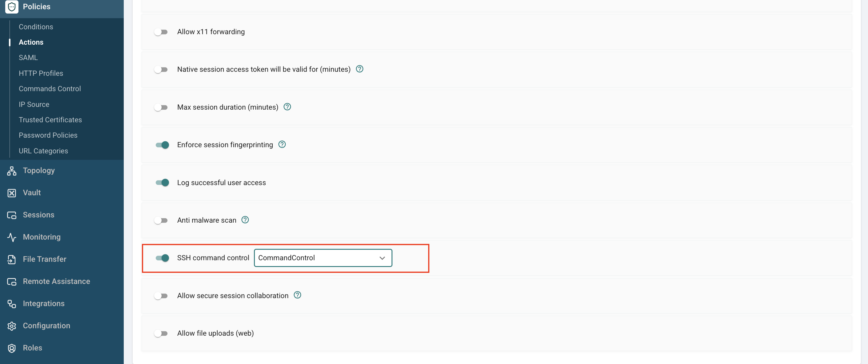
Task: Open the HTTP Profiles submenu item
Action: 41,73
